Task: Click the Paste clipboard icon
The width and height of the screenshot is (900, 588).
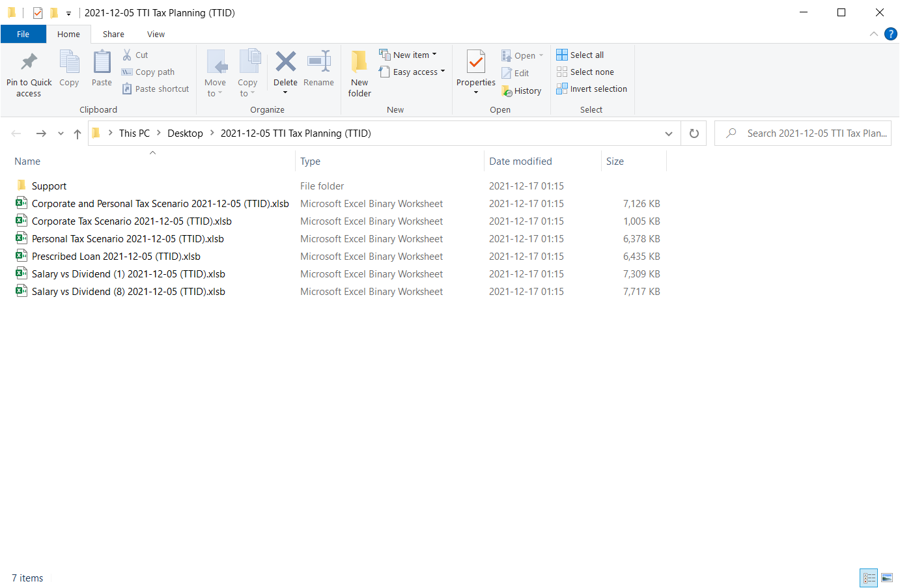Action: pyautogui.click(x=102, y=69)
